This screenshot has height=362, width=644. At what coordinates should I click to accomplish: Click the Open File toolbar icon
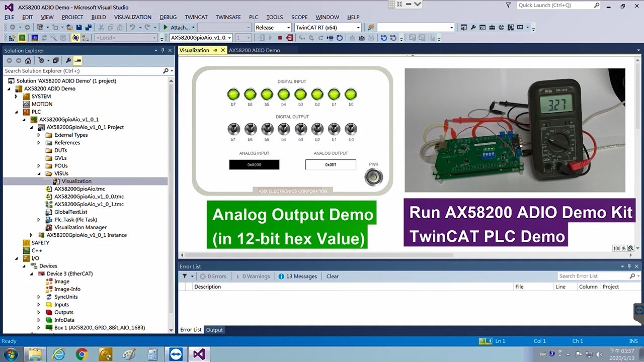click(69, 27)
